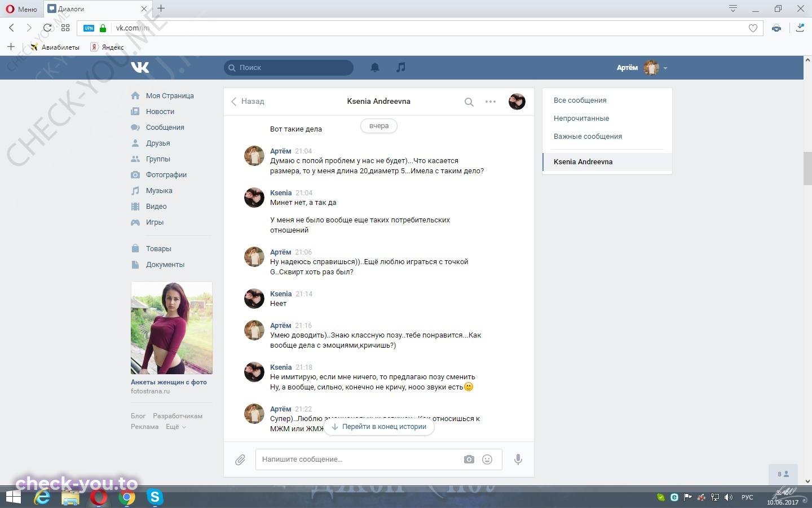Record a voice message with the microphone
The width and height of the screenshot is (812, 508).
[518, 459]
